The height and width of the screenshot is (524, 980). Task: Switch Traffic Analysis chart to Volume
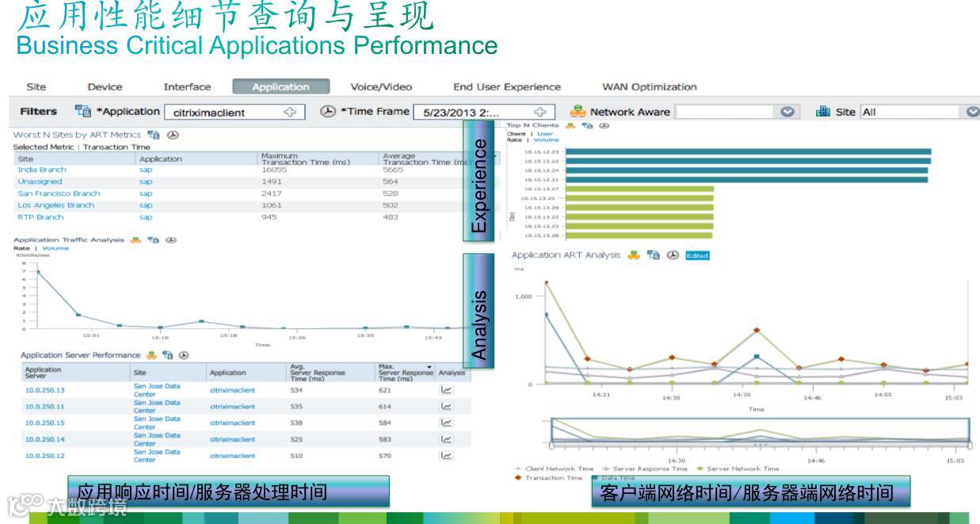coord(55,248)
